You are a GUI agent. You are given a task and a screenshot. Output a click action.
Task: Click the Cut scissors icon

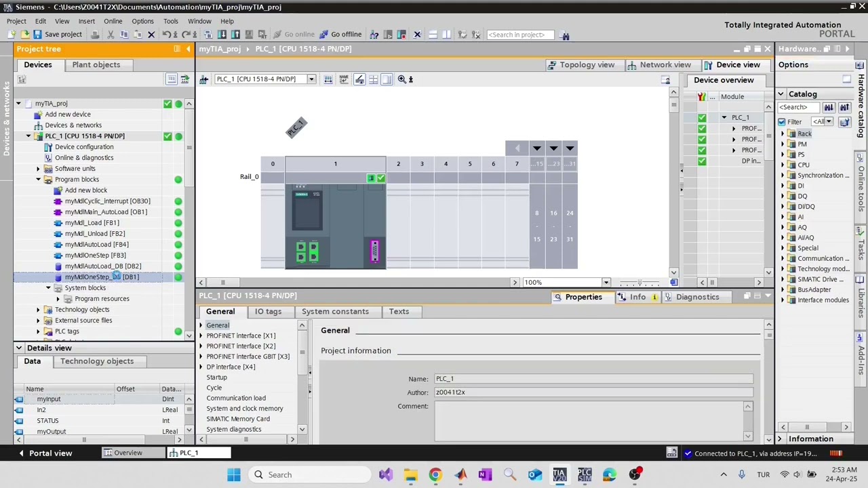tap(111, 35)
